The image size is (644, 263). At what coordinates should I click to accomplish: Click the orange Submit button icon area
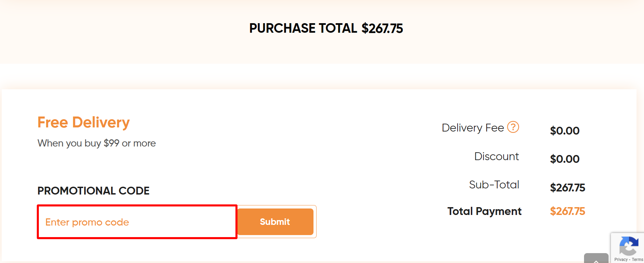click(x=275, y=221)
